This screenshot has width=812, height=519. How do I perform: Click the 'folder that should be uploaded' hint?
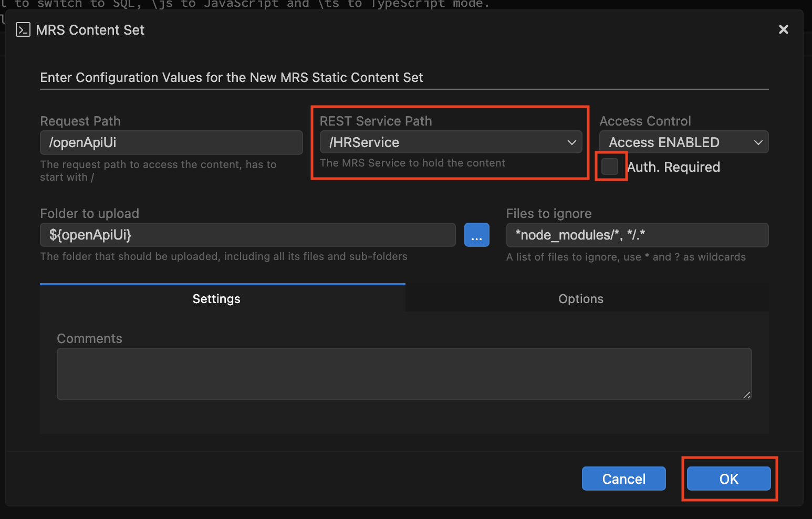(x=224, y=256)
